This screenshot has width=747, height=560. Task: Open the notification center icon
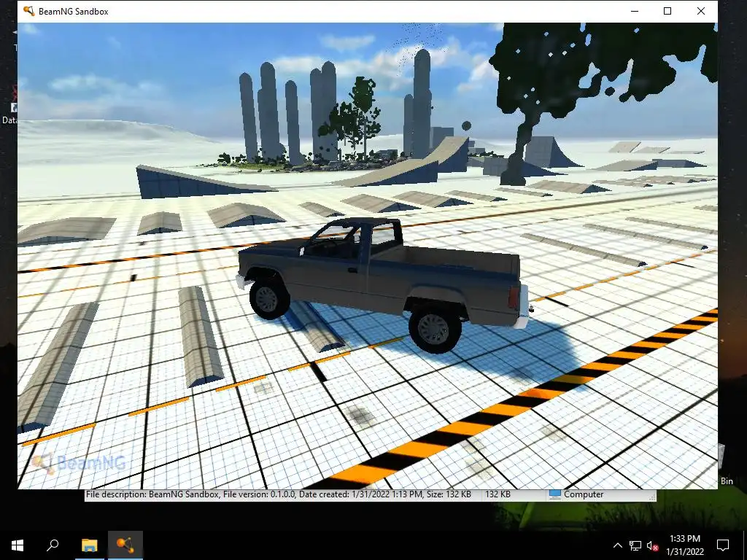(x=723, y=545)
